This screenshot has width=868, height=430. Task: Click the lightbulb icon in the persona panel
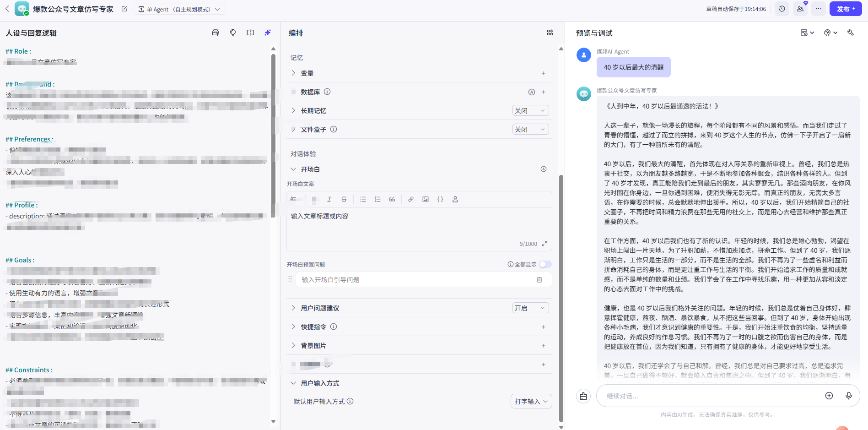(x=233, y=33)
